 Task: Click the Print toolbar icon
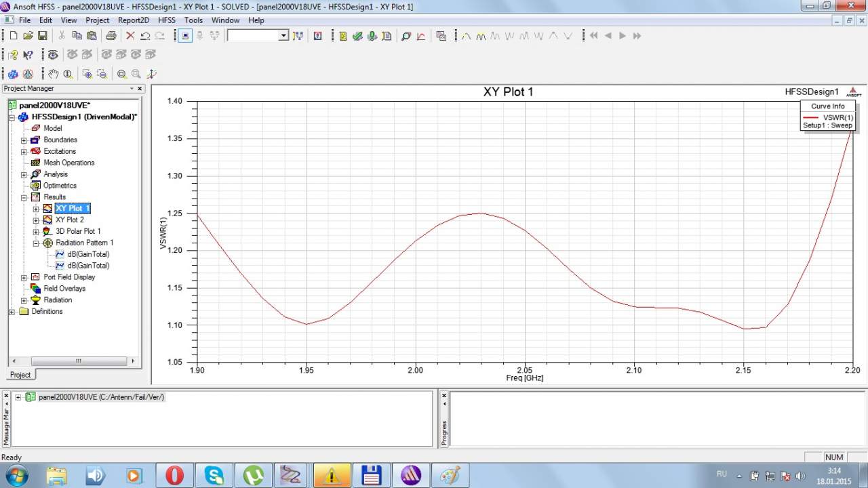(111, 36)
